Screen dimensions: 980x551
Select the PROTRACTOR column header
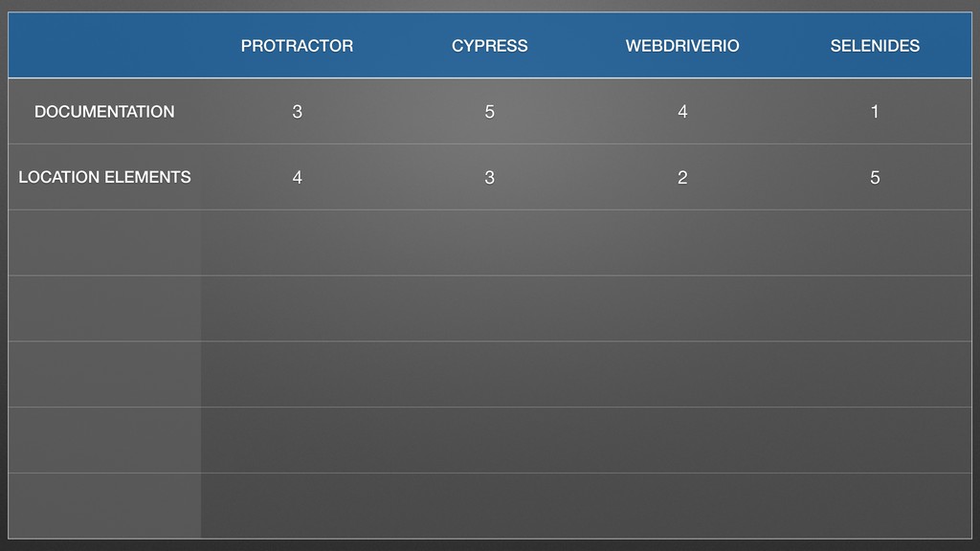(297, 46)
